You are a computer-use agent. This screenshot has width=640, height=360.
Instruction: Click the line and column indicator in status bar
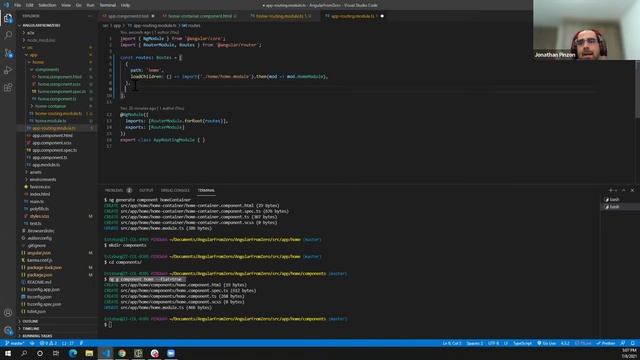451,343
